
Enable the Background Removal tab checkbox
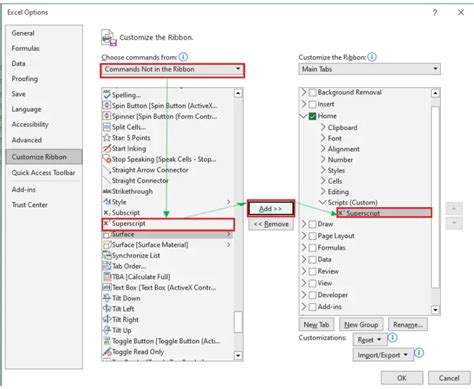(x=312, y=92)
